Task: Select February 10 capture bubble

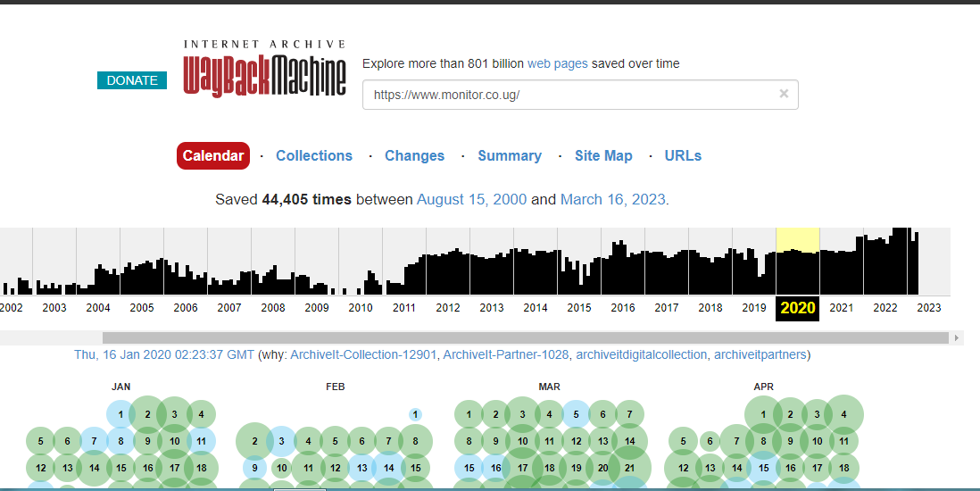Action: (x=281, y=468)
